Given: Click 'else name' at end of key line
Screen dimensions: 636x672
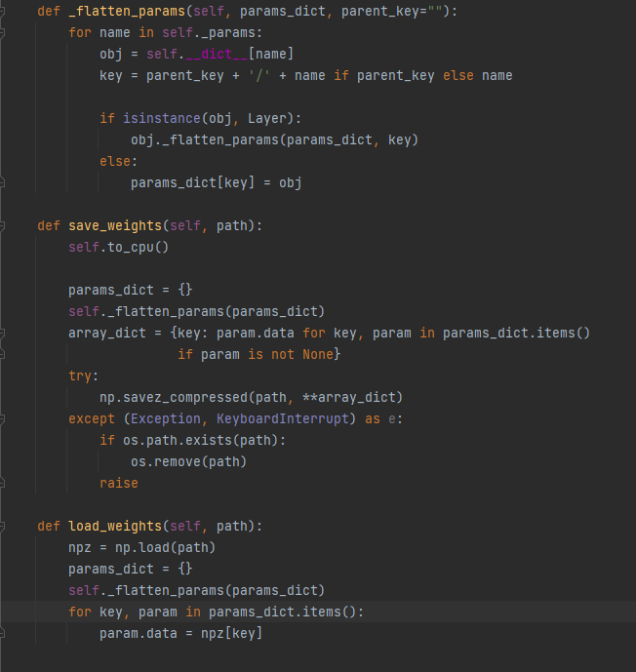Looking at the screenshot, I should click(x=477, y=75).
